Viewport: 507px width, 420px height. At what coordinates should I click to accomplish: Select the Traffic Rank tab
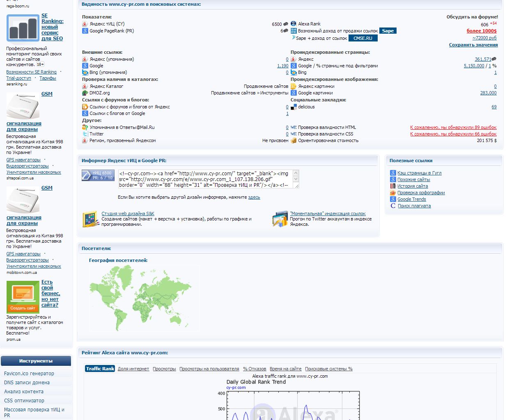(100, 369)
